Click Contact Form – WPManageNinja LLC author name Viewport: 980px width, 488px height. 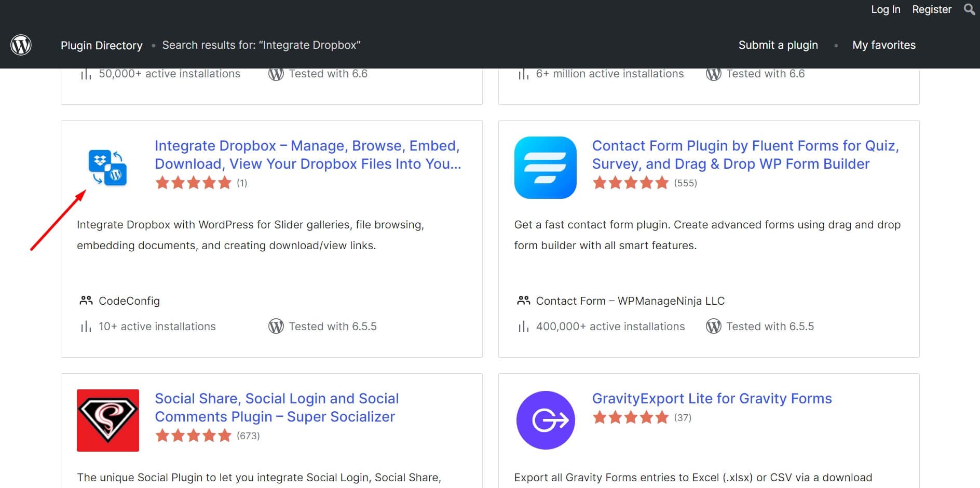pyautogui.click(x=630, y=301)
